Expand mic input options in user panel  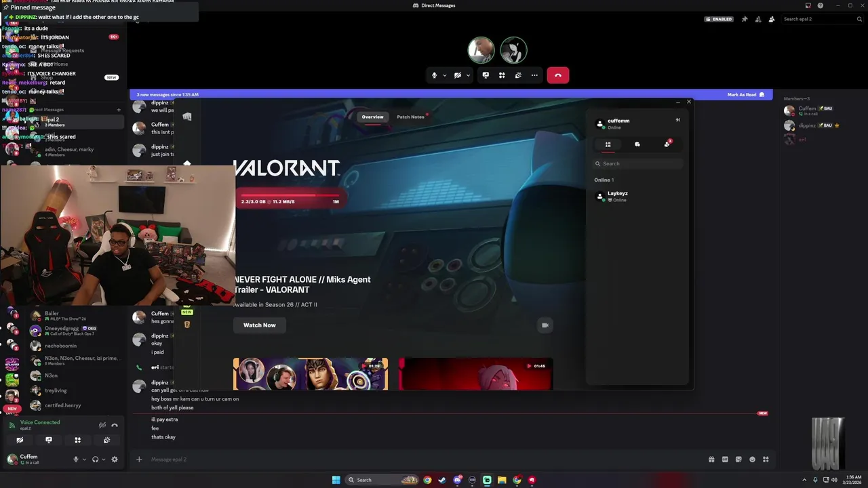(84, 460)
